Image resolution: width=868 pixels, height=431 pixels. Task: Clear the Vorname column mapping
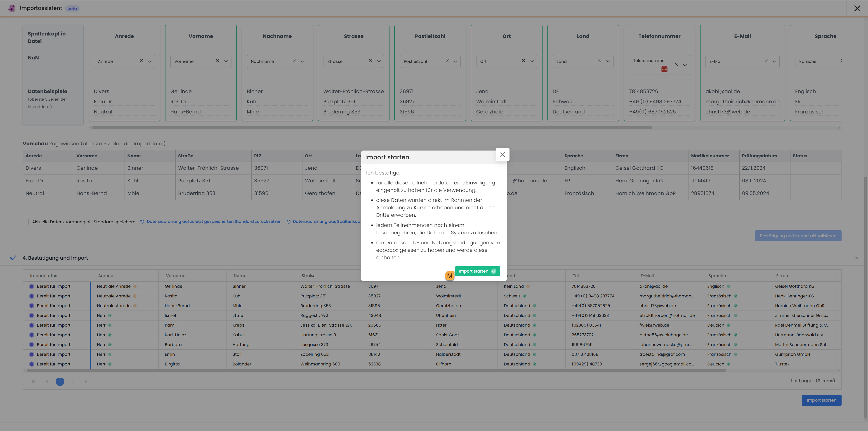click(218, 61)
